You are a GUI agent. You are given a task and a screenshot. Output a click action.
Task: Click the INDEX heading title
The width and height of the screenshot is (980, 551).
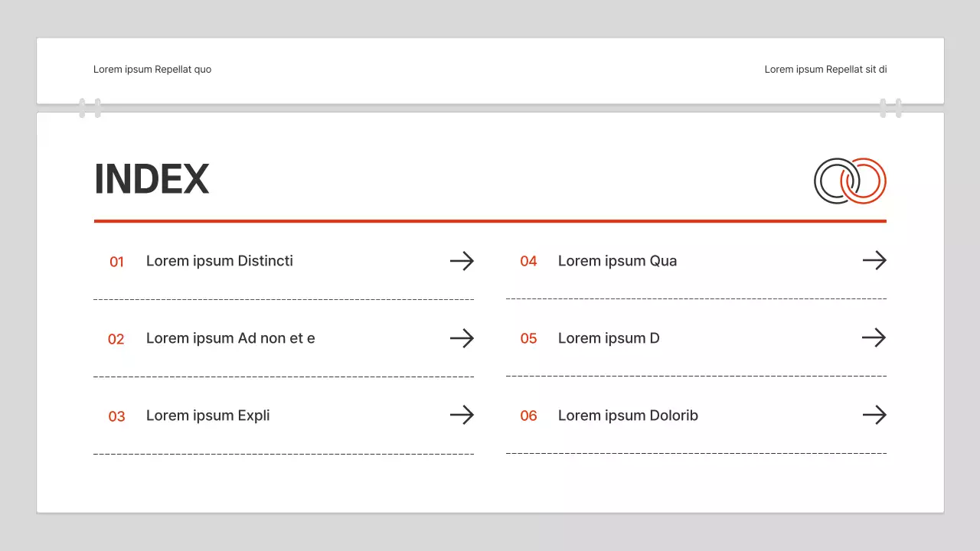tap(152, 179)
